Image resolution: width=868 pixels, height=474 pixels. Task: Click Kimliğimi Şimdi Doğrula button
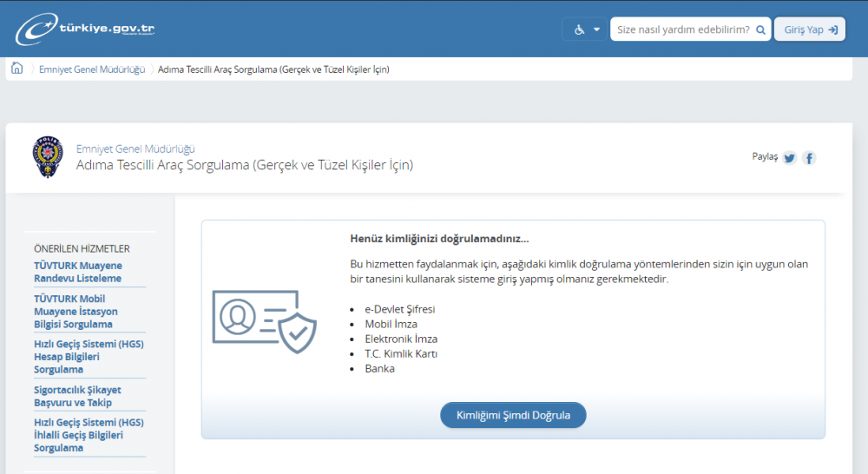[x=513, y=415]
